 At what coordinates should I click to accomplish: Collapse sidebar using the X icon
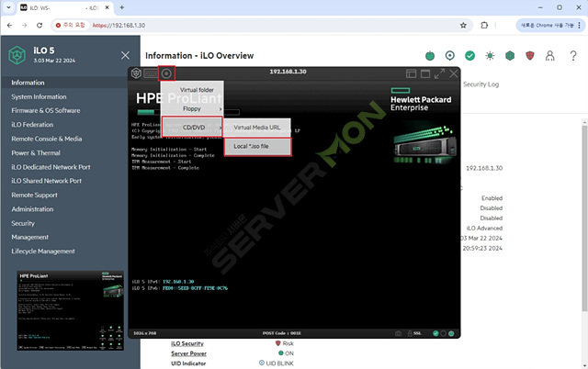(x=125, y=55)
